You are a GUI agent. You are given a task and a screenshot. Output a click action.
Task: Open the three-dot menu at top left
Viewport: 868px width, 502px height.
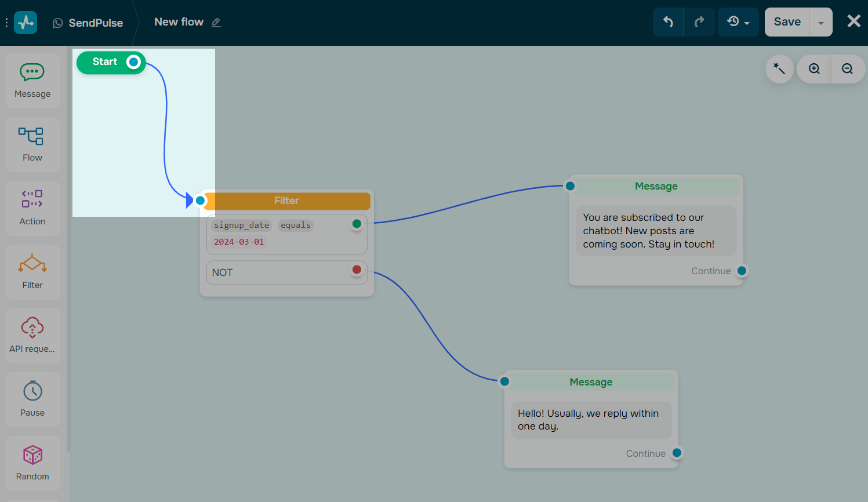[7, 22]
